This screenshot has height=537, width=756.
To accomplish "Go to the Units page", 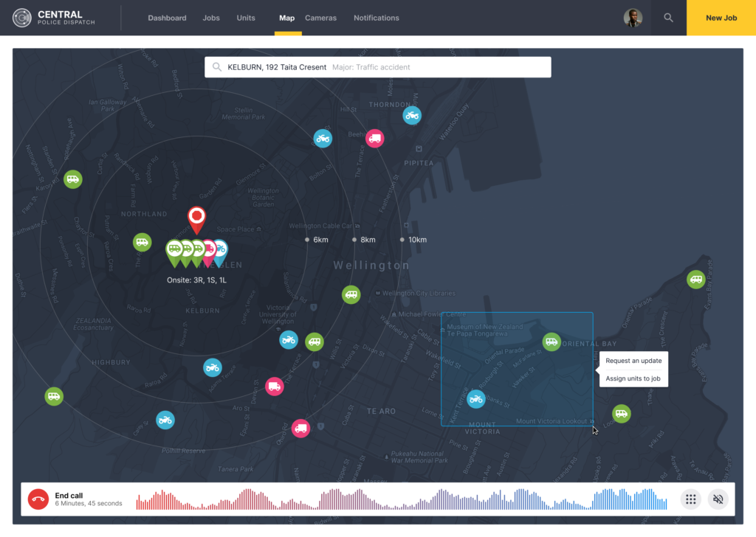I will tap(246, 18).
